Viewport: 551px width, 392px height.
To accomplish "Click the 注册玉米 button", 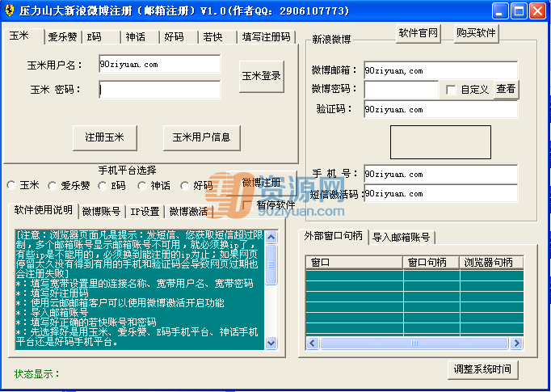I will (105, 137).
